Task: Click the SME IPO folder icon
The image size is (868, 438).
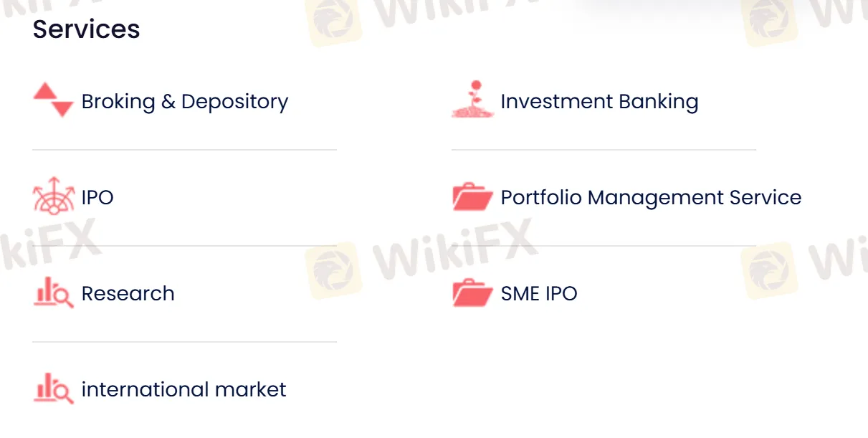Action: [472, 292]
